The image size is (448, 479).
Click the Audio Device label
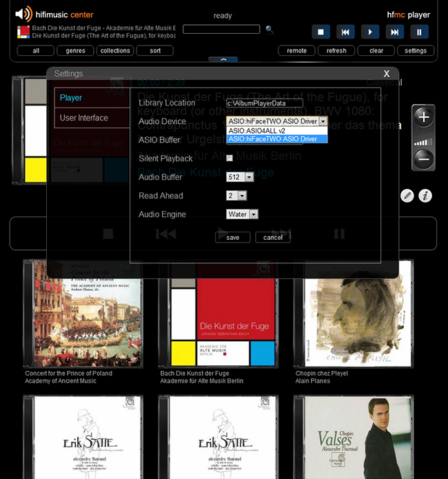[x=162, y=121]
